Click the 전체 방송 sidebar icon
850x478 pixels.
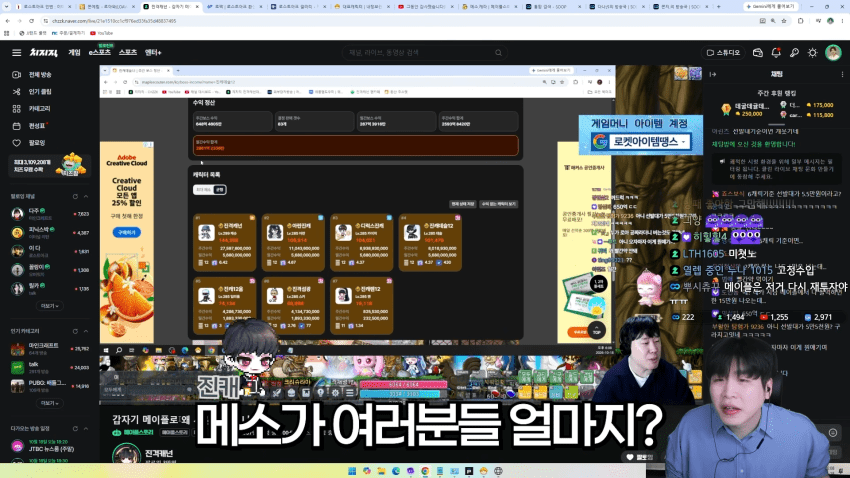click(x=17, y=75)
